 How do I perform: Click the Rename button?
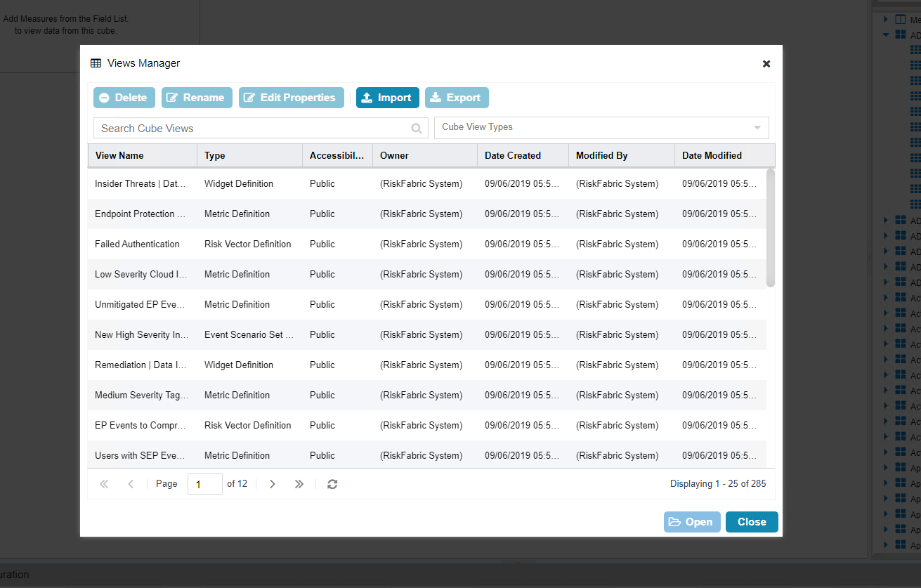click(x=196, y=98)
